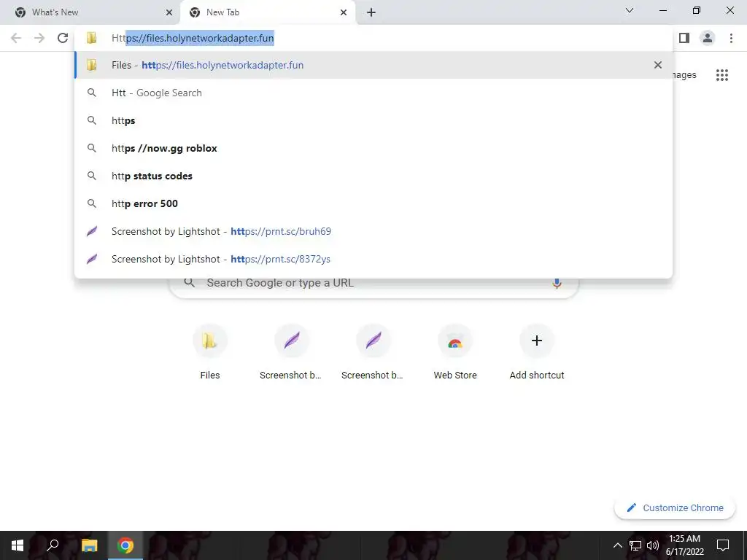Choose http status codes suggestion
Screen dimensions: 747x560
tap(373, 176)
